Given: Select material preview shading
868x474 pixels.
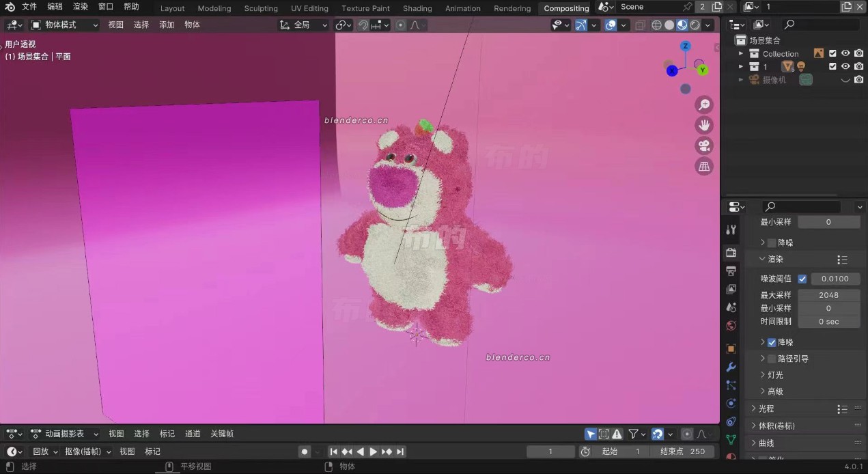Looking at the screenshot, I should click(x=682, y=25).
